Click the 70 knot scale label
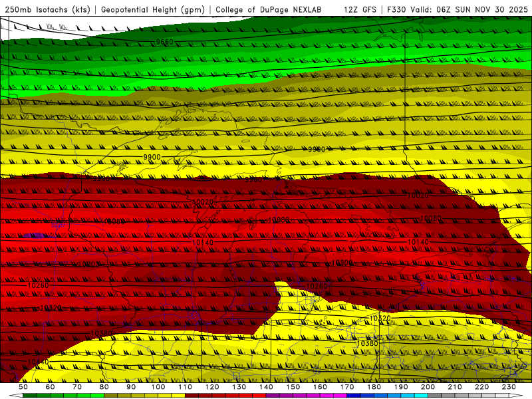The width and height of the screenshot is (532, 399). point(77,387)
